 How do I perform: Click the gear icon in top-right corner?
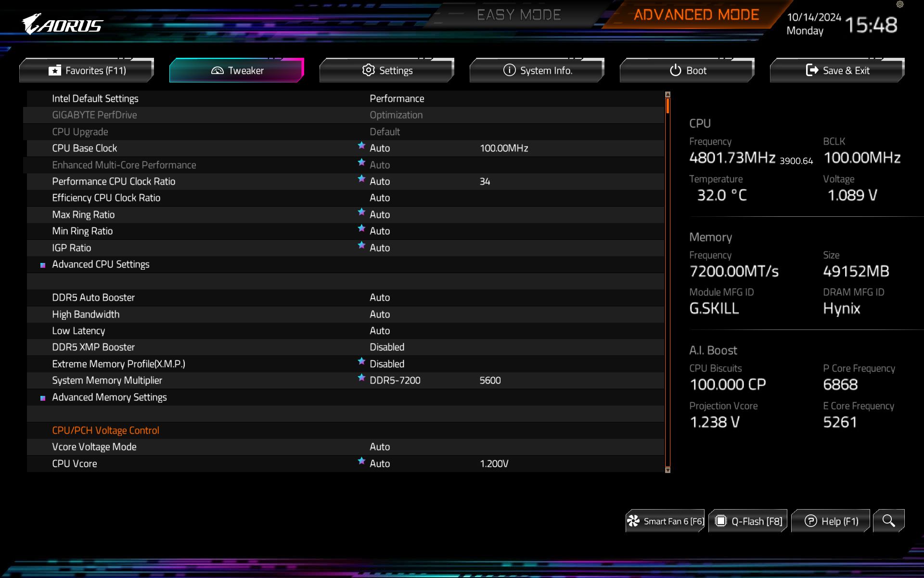tap(899, 4)
